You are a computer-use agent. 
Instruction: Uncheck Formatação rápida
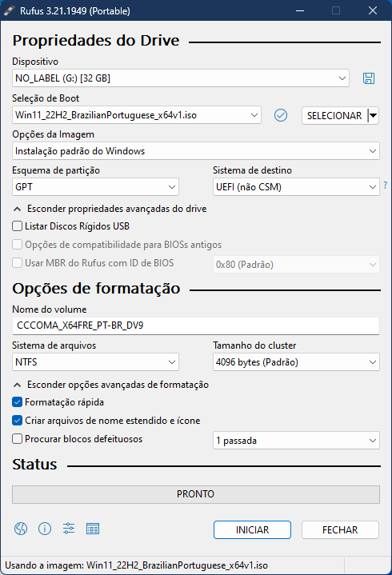[x=18, y=402]
